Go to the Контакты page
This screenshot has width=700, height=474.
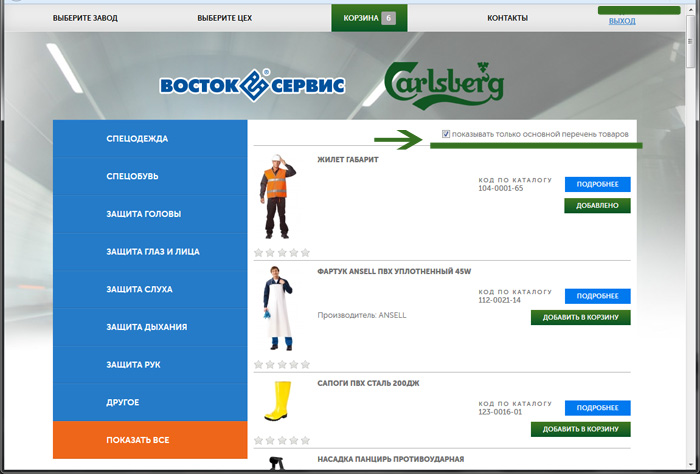pyautogui.click(x=507, y=18)
